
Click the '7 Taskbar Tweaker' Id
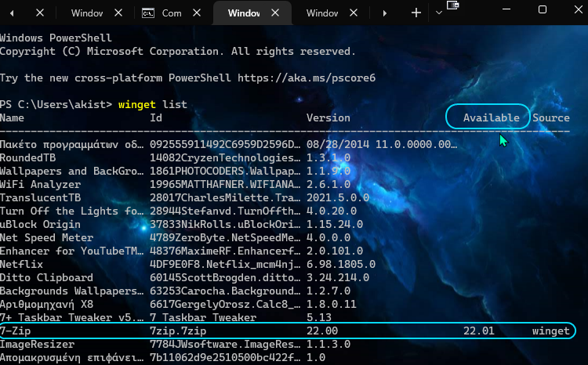point(203,317)
